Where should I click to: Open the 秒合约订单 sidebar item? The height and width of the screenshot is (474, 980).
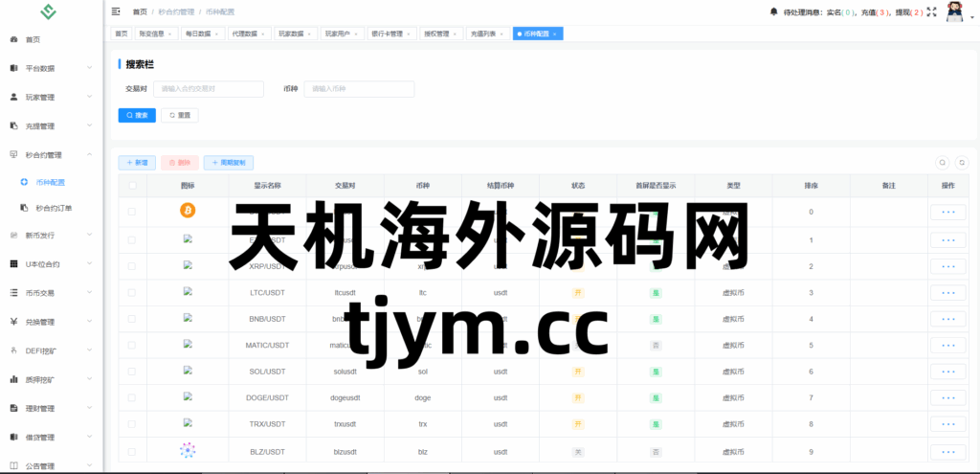54,207
